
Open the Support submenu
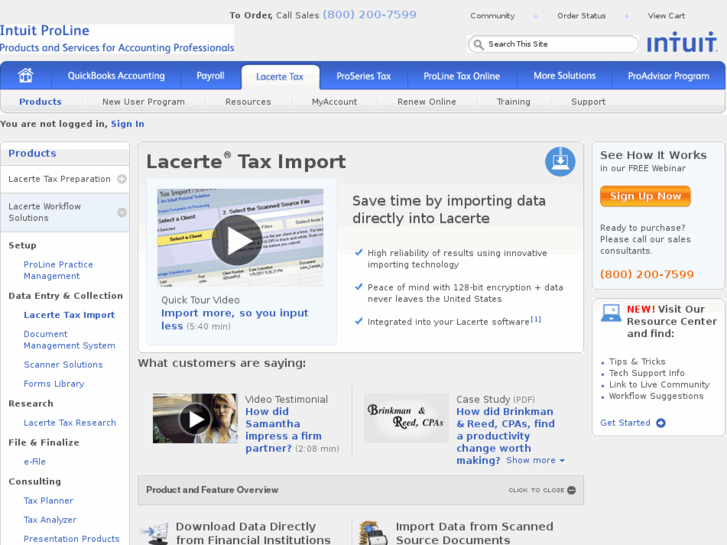coord(588,102)
